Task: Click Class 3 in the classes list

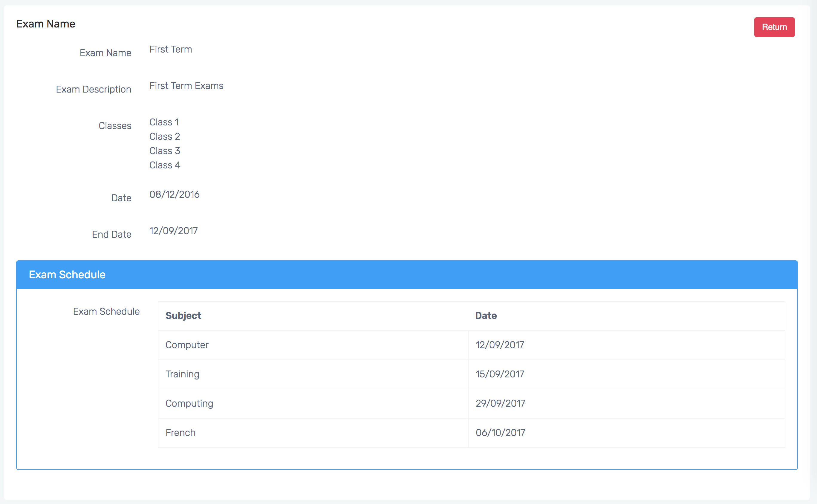Action: tap(164, 151)
